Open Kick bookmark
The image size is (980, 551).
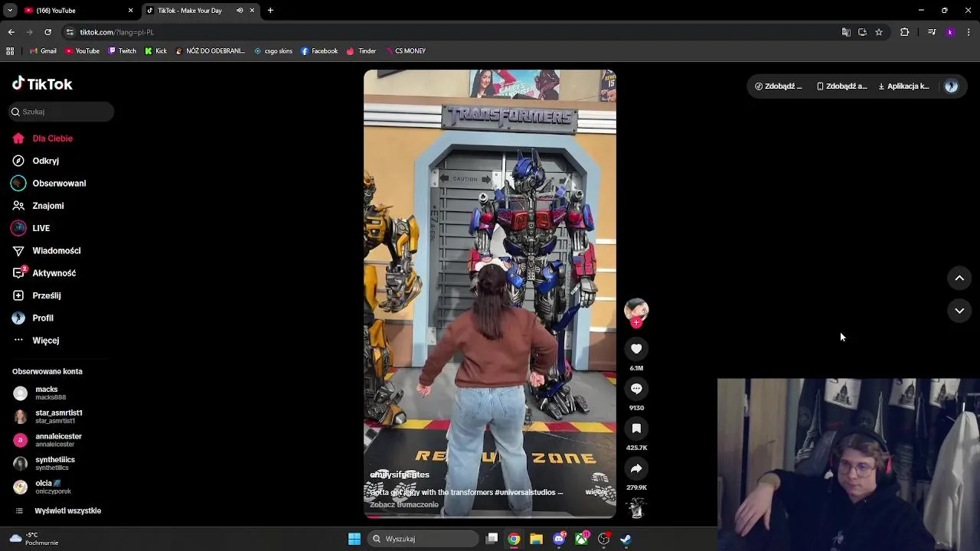pyautogui.click(x=155, y=51)
